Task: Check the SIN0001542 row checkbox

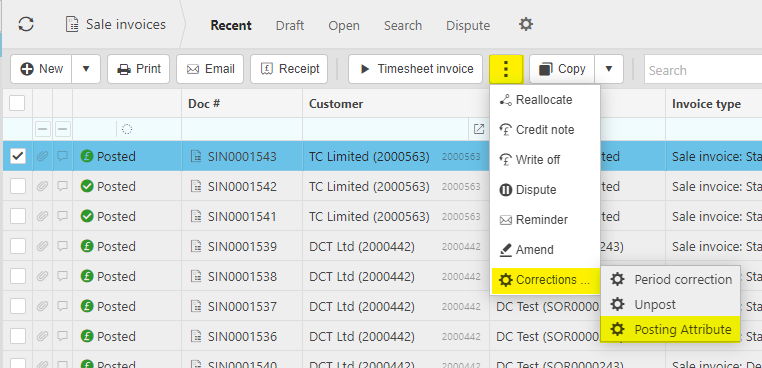Action: click(18, 186)
